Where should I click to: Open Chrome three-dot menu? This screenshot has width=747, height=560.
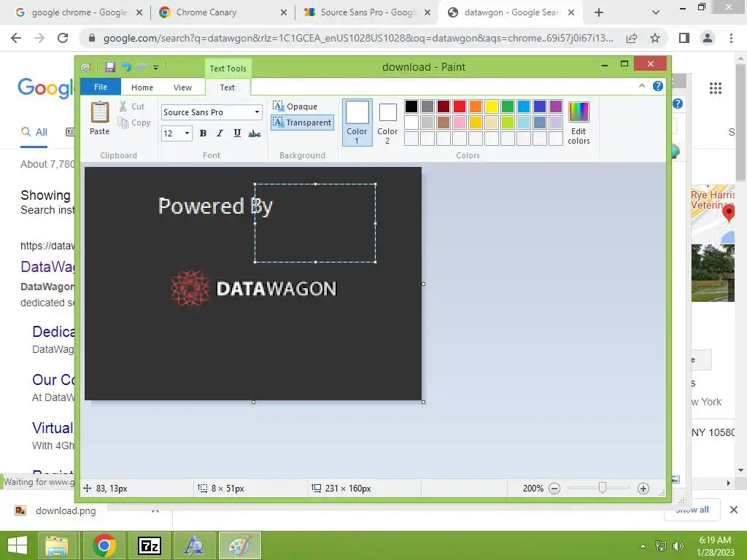pyautogui.click(x=731, y=38)
